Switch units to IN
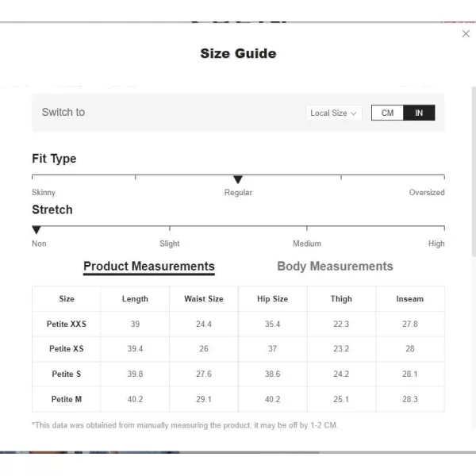The height and width of the screenshot is (476, 476). tap(419, 113)
